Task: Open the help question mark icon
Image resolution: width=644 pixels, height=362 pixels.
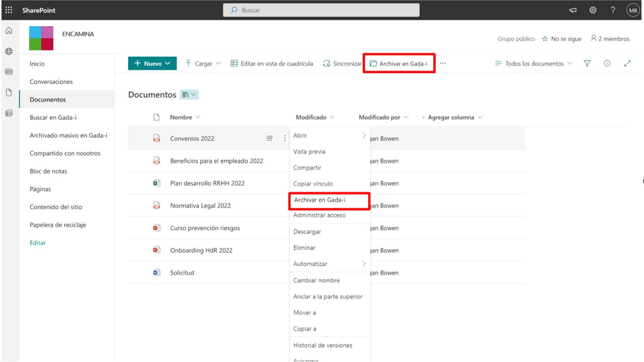Action: click(x=613, y=10)
